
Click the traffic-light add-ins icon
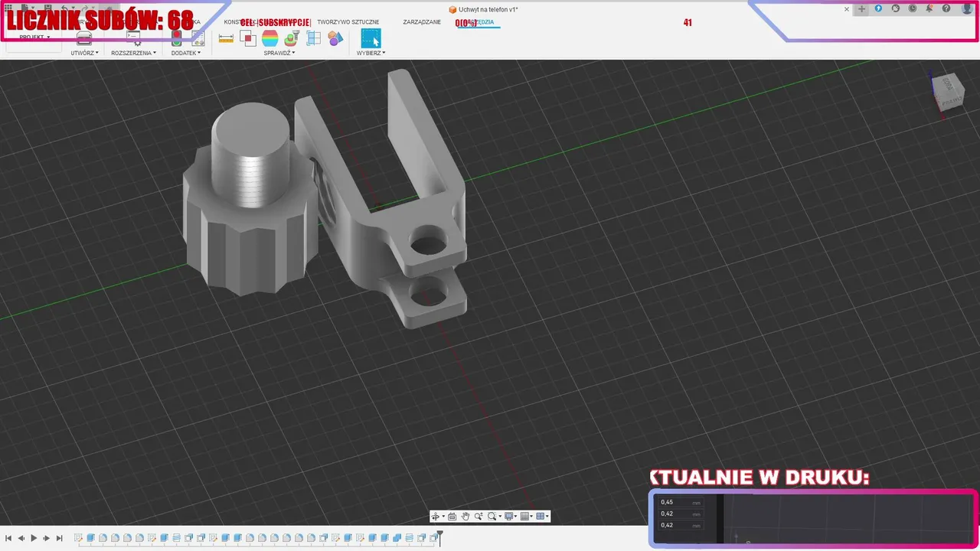(x=176, y=38)
